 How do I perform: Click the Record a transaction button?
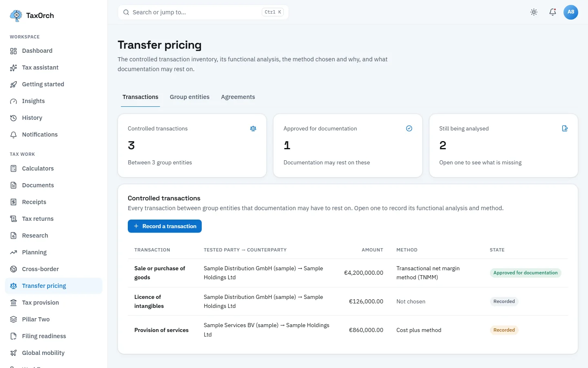tap(165, 226)
